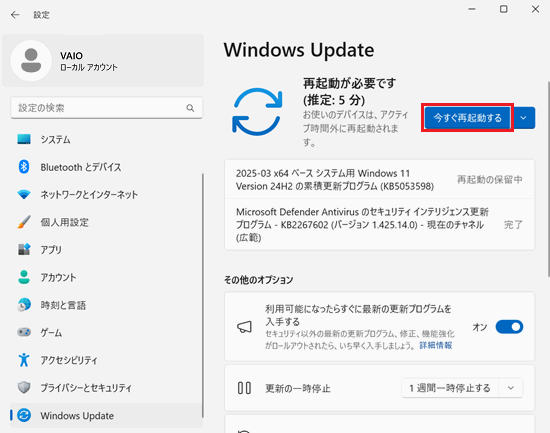Expand restart options dropdown arrow
The height and width of the screenshot is (433, 550).
click(x=523, y=118)
